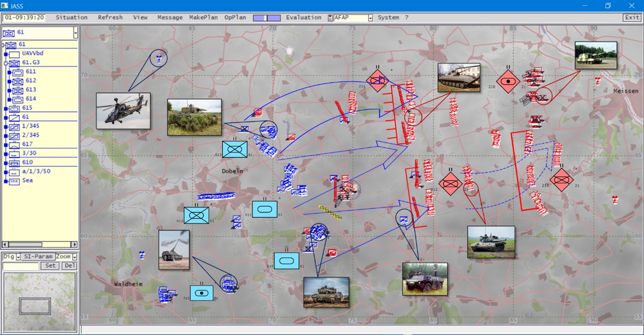Select unit 617 in the tree
The height and width of the screenshot is (335, 644).
click(27, 144)
